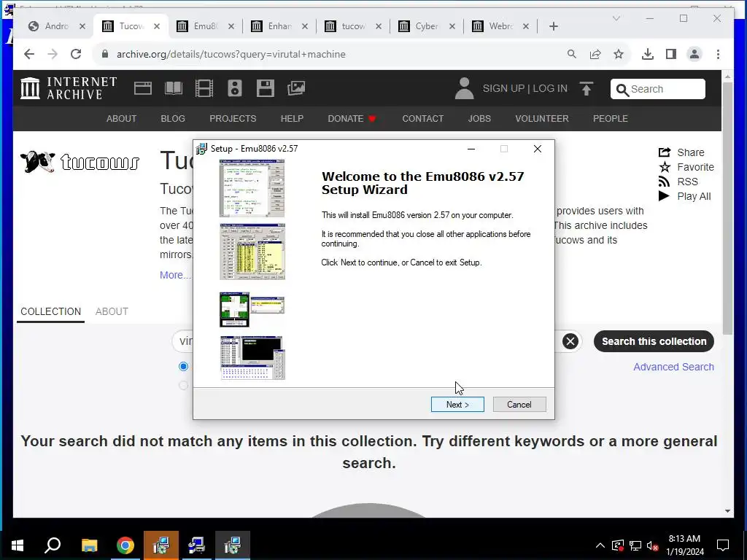Viewport: 747px width, 560px height.
Task: Open the CONTACT nav link
Action: point(422,119)
